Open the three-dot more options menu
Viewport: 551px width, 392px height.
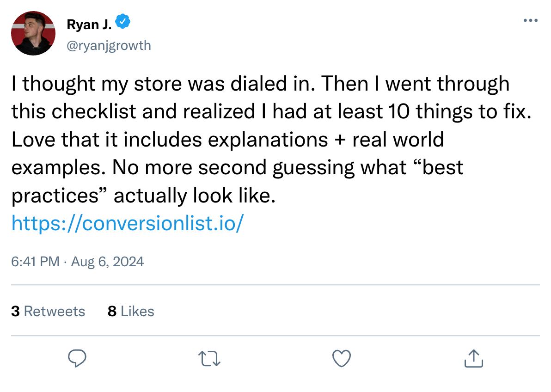pyautogui.click(x=530, y=21)
